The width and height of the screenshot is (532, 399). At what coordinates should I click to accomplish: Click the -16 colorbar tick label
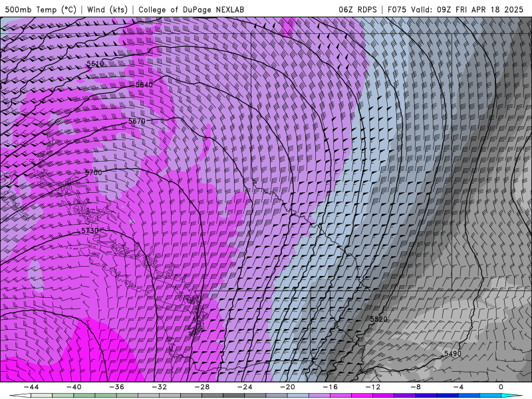(331, 387)
